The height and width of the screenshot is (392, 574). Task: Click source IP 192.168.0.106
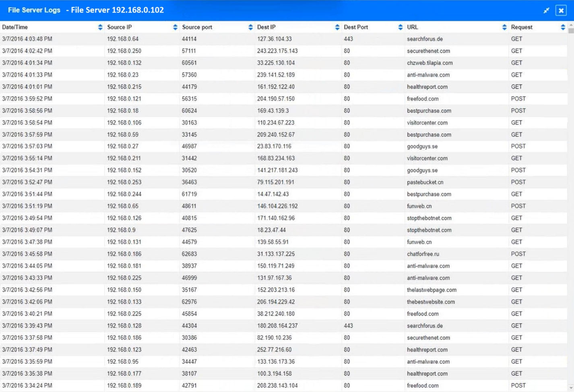(124, 123)
